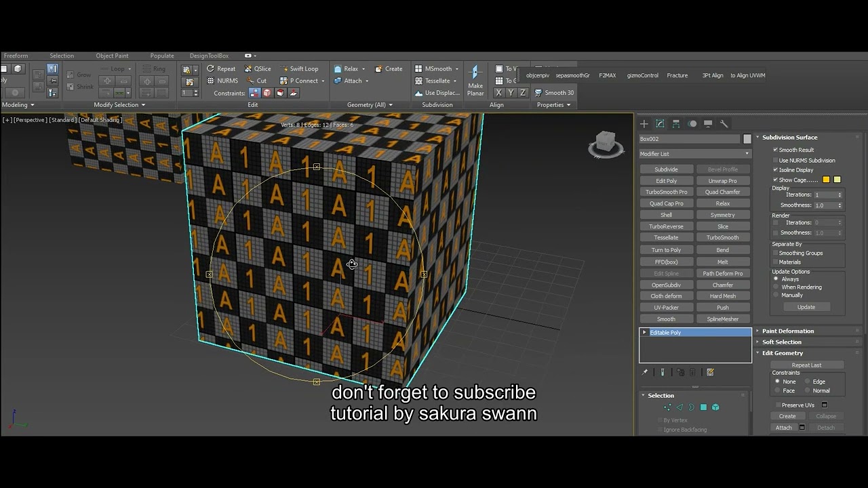Open Configure Modifier Sets icon

pos(710,372)
